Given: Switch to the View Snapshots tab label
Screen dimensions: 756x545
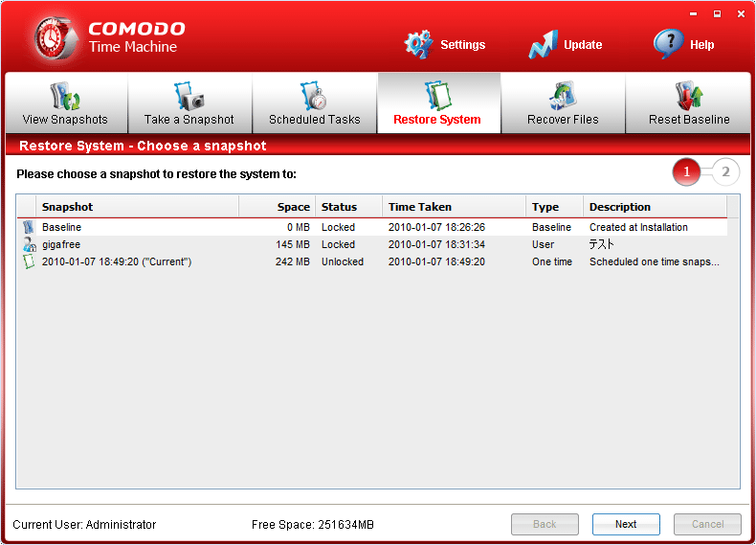Looking at the screenshot, I should point(65,119).
